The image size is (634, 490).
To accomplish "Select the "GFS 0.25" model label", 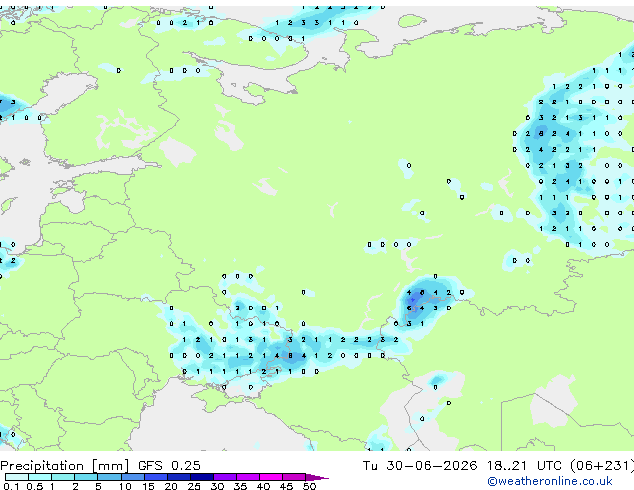I will 169,466.
